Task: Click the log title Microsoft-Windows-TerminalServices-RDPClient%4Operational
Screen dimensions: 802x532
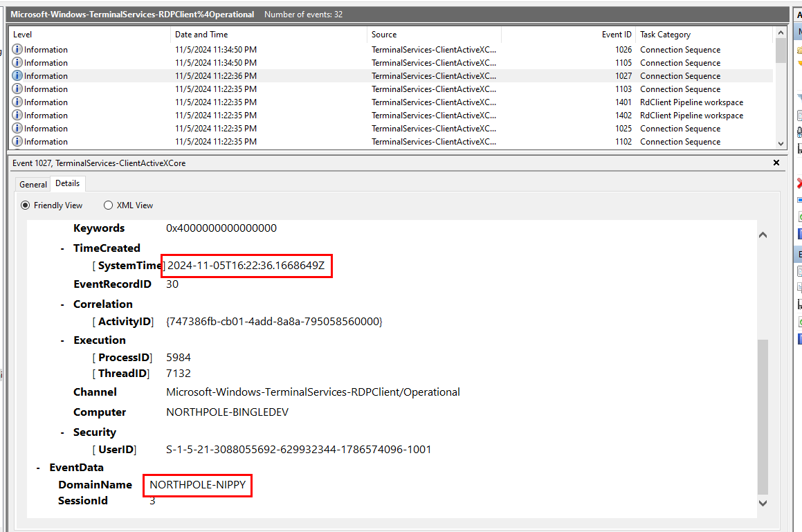Action: click(x=132, y=15)
